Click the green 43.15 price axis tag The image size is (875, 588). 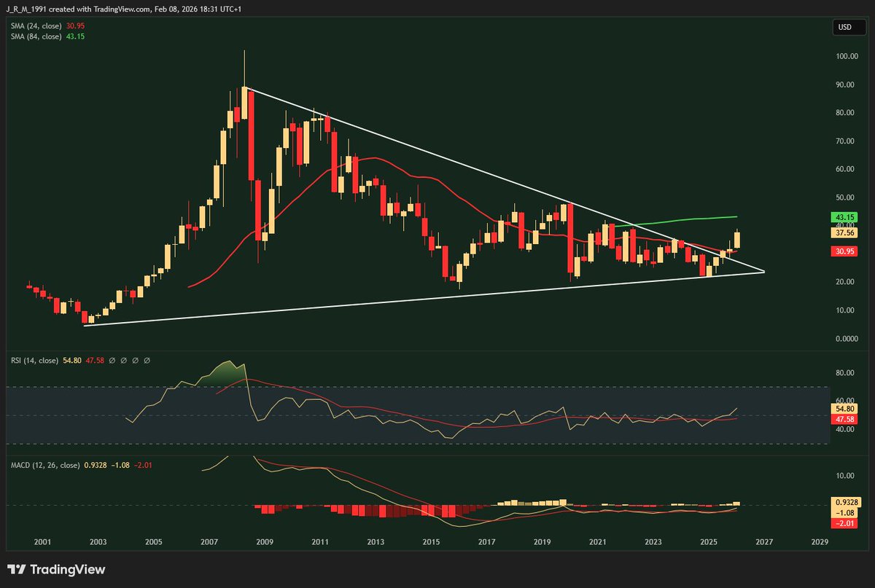click(844, 217)
